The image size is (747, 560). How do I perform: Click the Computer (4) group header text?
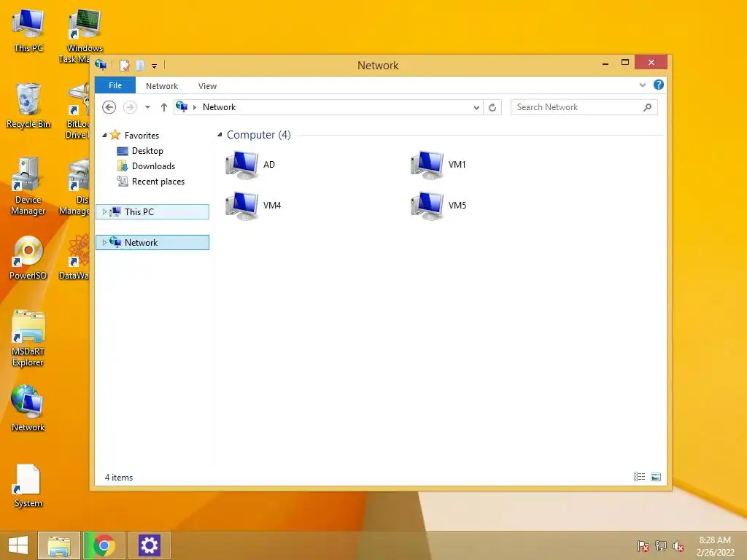point(259,135)
